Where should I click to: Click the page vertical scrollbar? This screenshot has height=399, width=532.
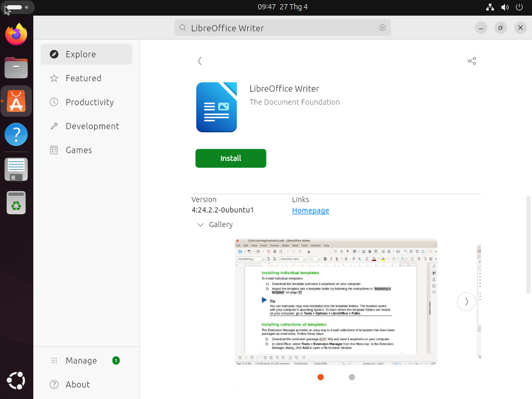528,244
